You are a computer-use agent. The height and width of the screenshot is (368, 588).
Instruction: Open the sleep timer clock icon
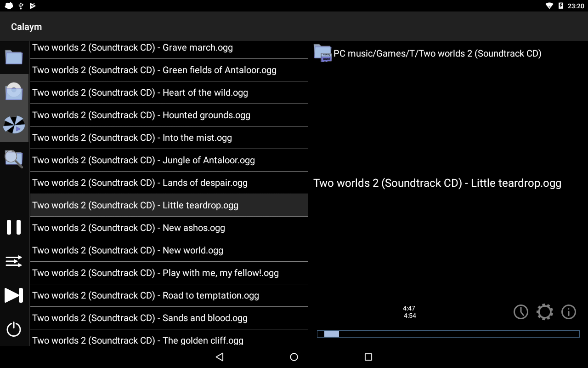click(x=521, y=312)
